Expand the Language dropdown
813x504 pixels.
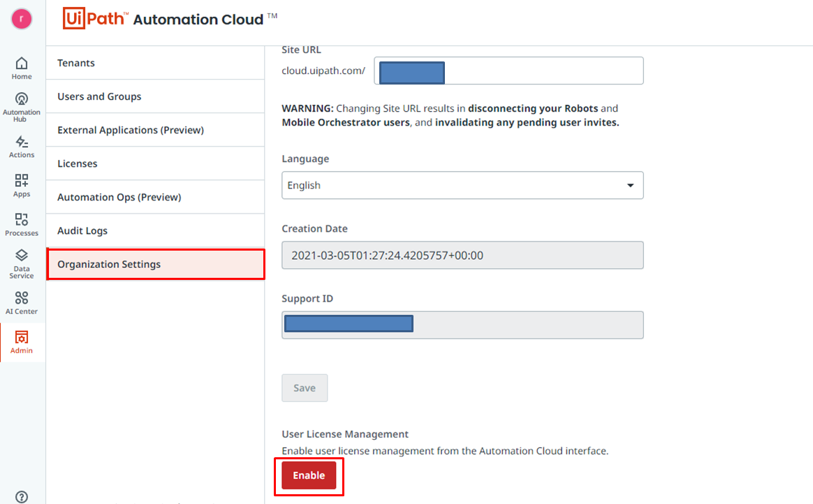(462, 186)
